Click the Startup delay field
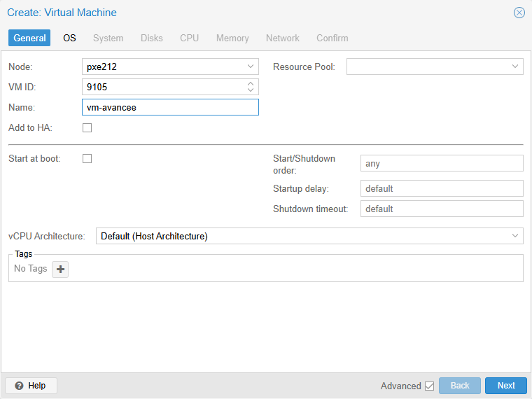 click(442, 188)
